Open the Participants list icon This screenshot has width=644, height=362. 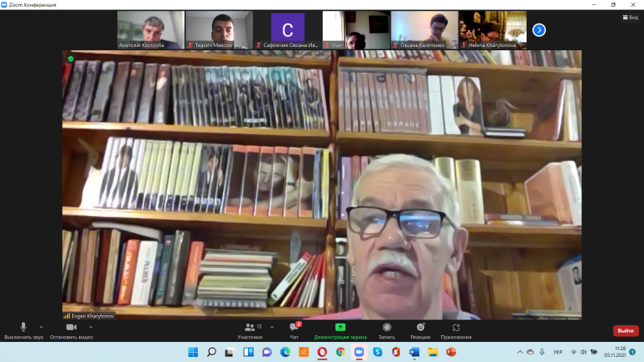click(x=249, y=327)
